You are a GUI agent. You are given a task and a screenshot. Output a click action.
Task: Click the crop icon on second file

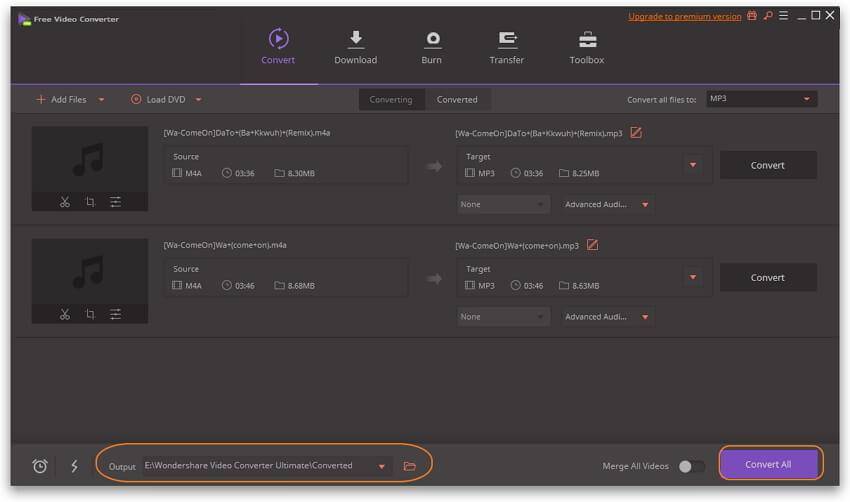click(x=90, y=314)
